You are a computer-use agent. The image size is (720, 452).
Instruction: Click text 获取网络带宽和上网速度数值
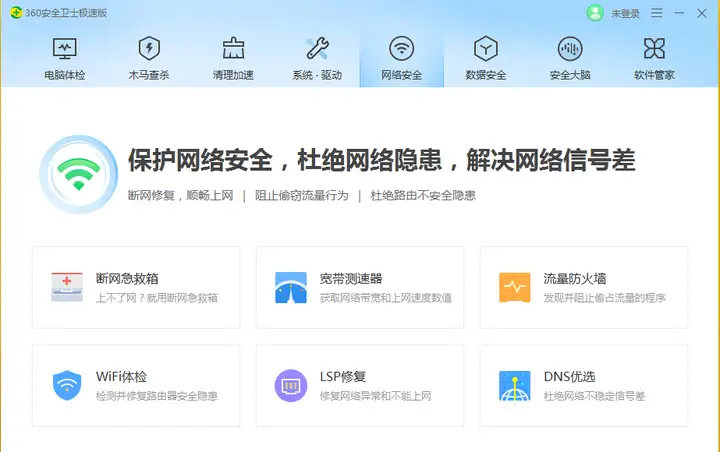tap(386, 298)
